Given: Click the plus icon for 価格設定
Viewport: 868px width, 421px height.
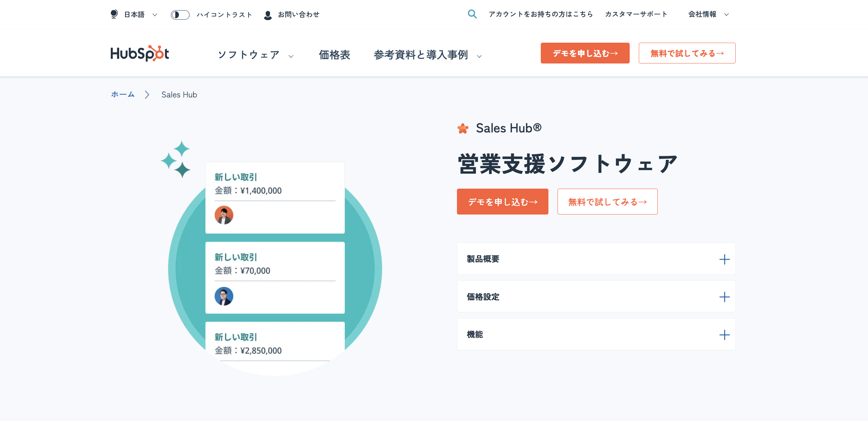Looking at the screenshot, I should pos(724,297).
